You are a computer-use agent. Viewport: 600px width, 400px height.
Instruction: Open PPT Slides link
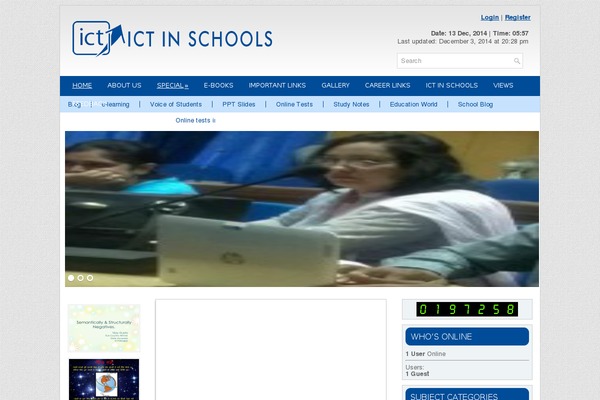(239, 104)
